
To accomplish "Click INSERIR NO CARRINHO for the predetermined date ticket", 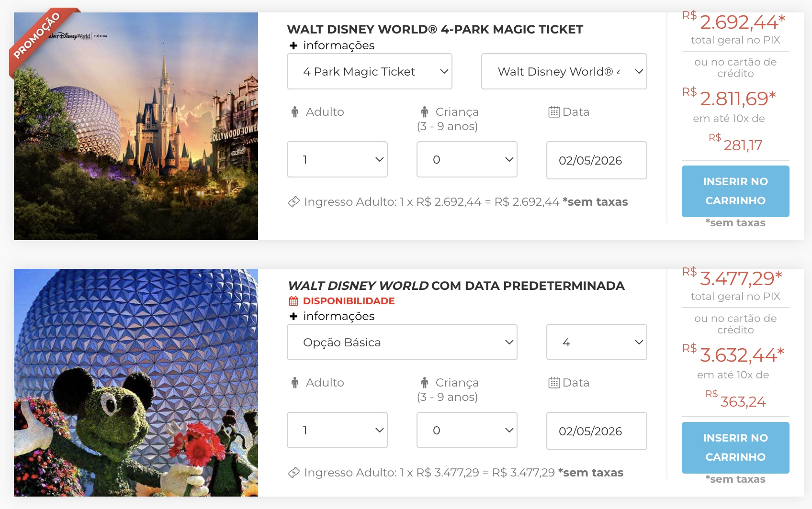I will (x=735, y=447).
